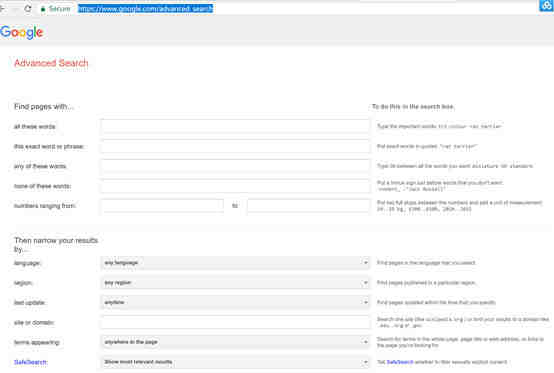The width and height of the screenshot is (554, 373).
Task: Open the region dropdown 'any region'
Action: pyautogui.click(x=235, y=283)
